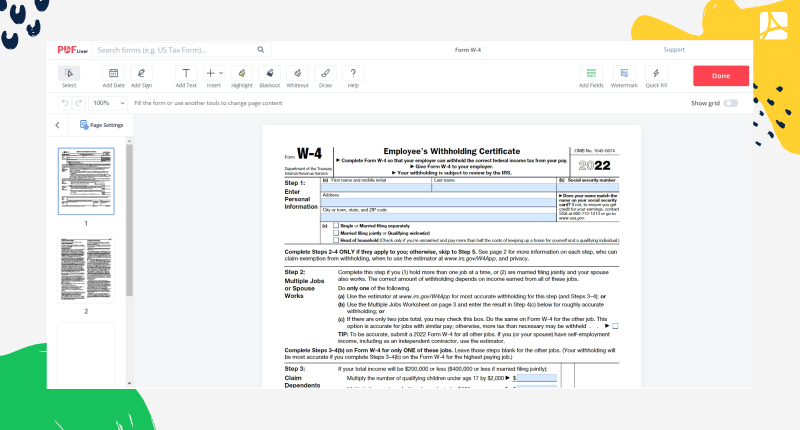Viewport: 800px width, 430px height.
Task: Check the two jobs total box in Step 2(c)
Action: pyautogui.click(x=615, y=326)
